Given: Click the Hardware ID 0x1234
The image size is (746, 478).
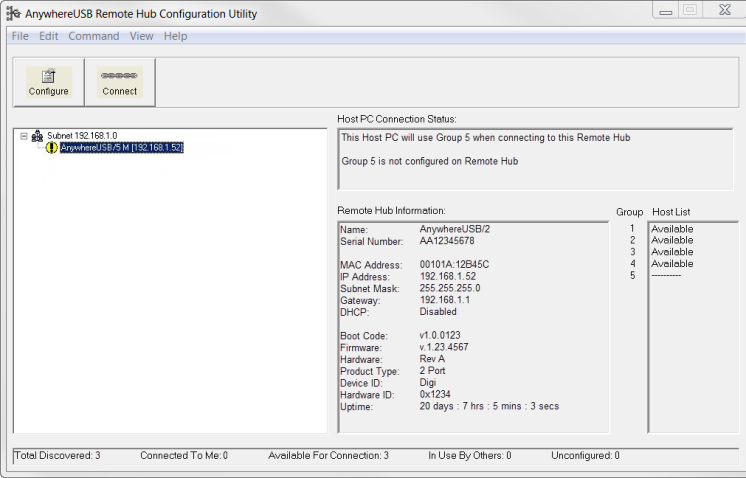Looking at the screenshot, I should point(435,394).
